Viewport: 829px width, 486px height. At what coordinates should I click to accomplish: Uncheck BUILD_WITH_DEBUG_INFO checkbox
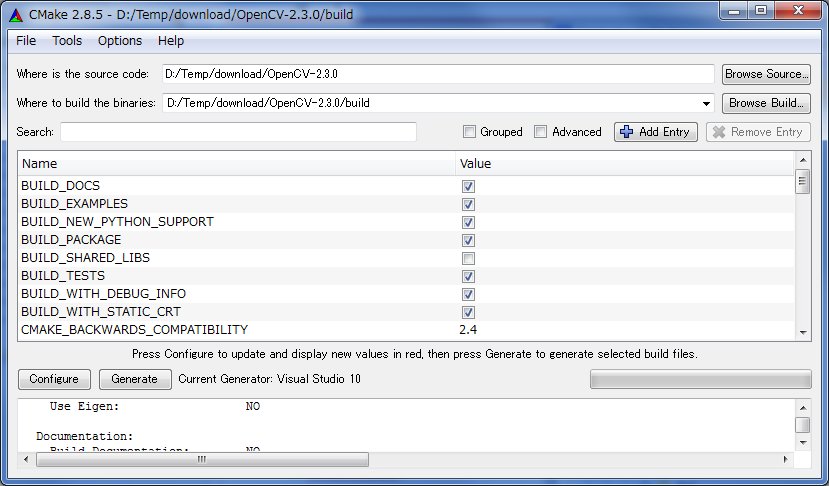(468, 294)
